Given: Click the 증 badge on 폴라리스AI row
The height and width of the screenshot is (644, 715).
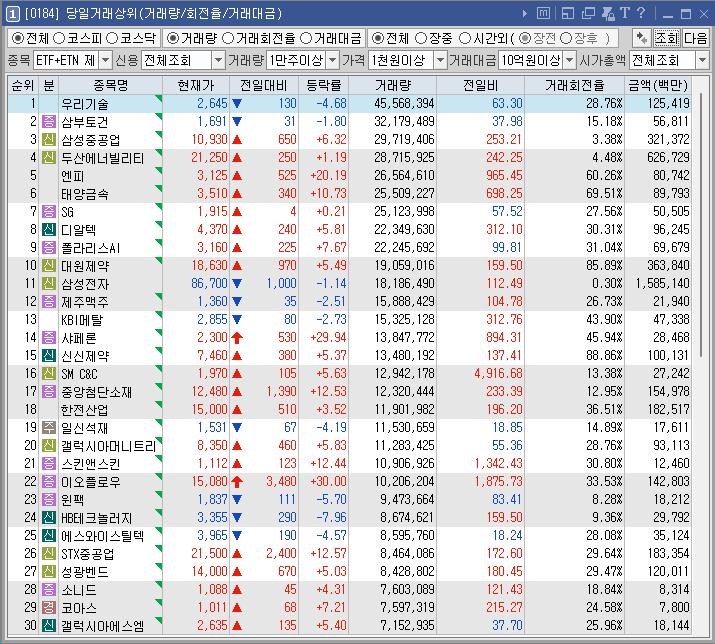Looking at the screenshot, I should (49, 248).
